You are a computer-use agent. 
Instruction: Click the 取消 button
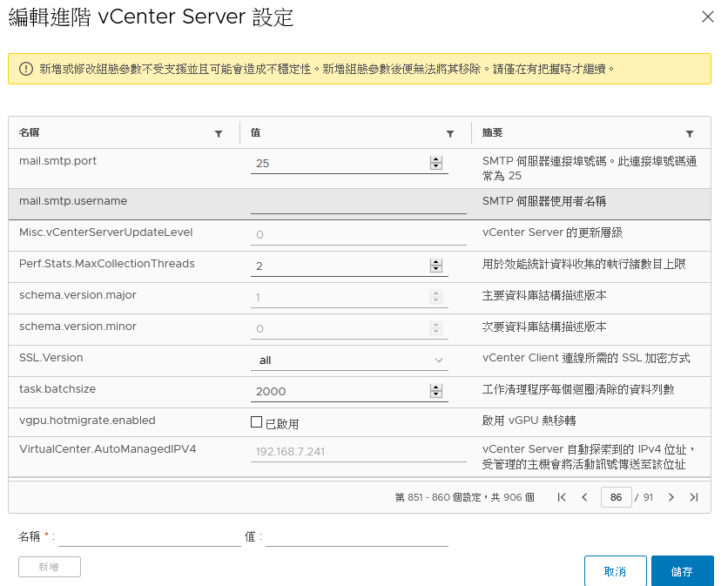click(x=615, y=571)
